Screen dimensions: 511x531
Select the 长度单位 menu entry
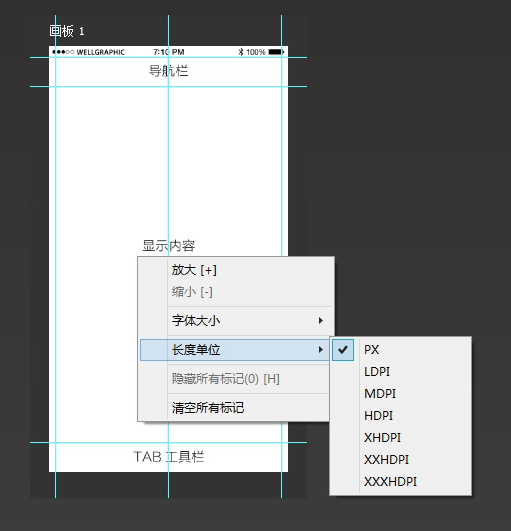click(x=234, y=349)
